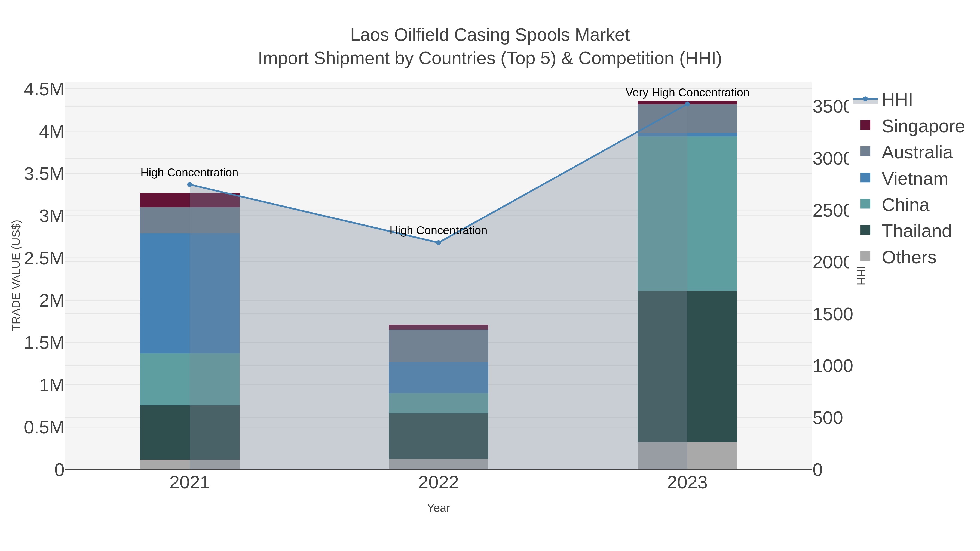
Task: Select the Thailand segment of 2023 bar
Action: pos(687,367)
